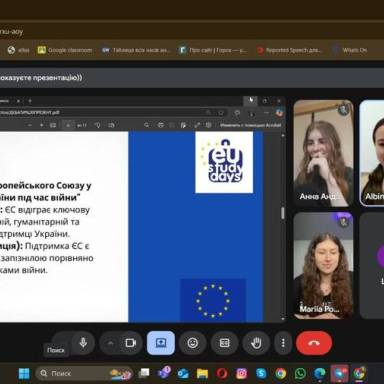384x384 pixels.
Task: Open Google Chrome from the taskbar
Action: click(x=280, y=373)
